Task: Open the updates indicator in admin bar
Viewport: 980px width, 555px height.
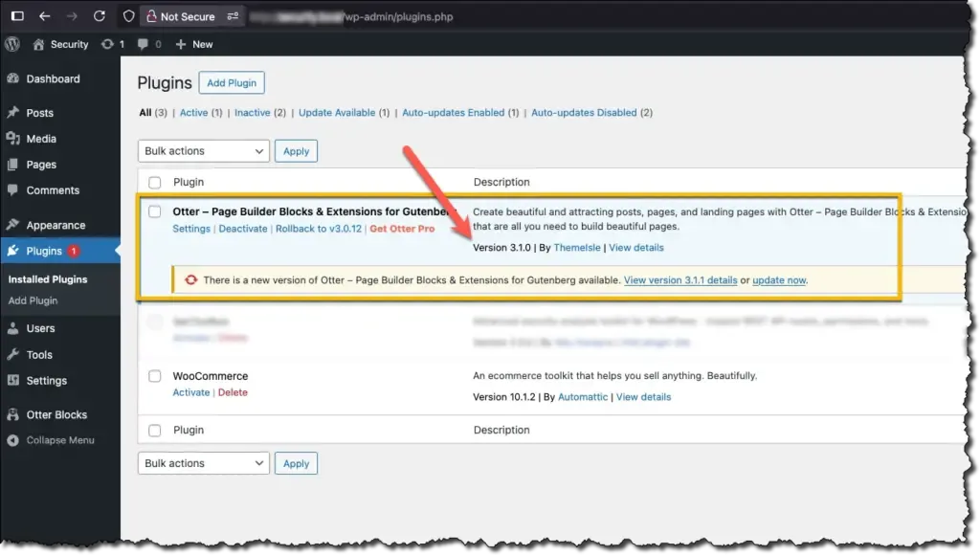Action: [x=113, y=44]
